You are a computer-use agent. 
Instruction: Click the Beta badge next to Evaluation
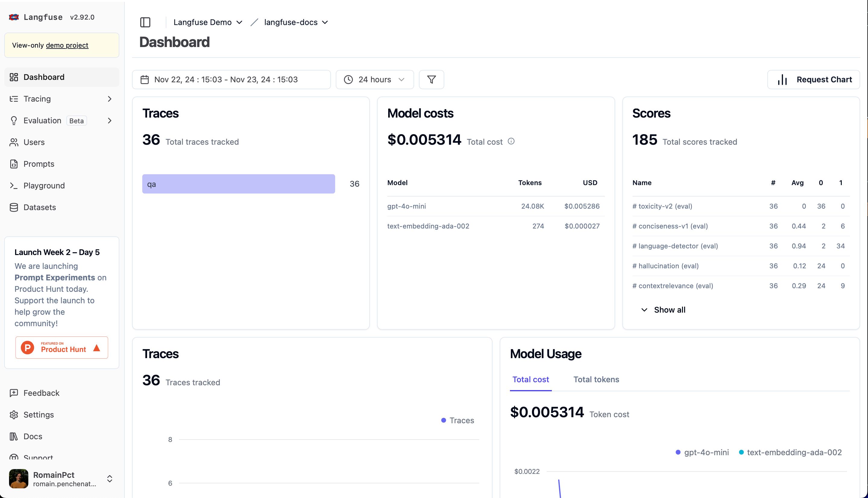[x=77, y=121]
